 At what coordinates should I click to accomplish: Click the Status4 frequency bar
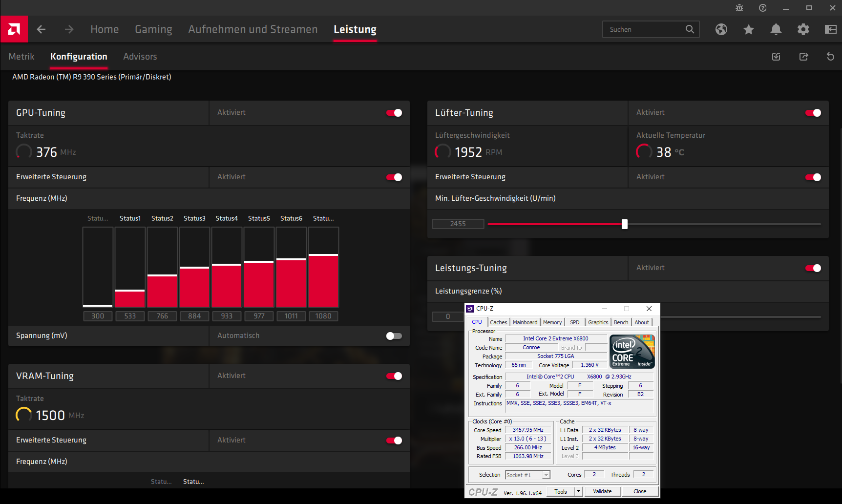227,267
